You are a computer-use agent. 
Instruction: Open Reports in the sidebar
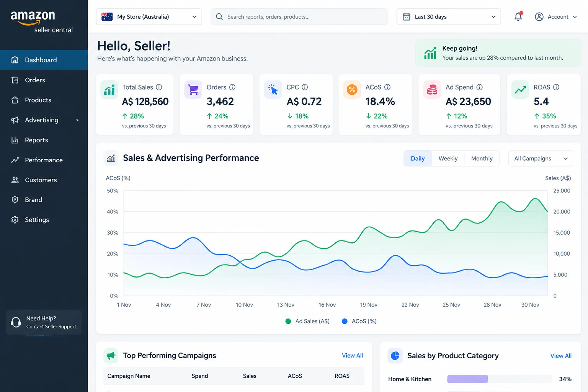point(44,140)
